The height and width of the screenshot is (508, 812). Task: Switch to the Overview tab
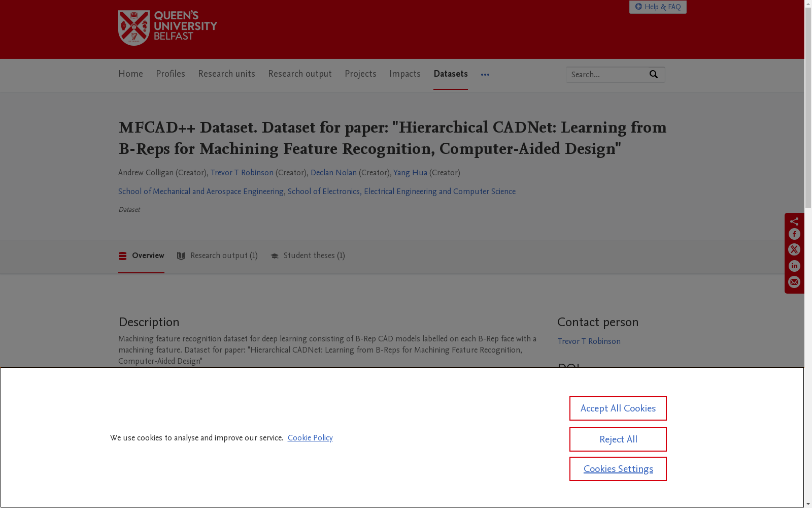coord(141,256)
